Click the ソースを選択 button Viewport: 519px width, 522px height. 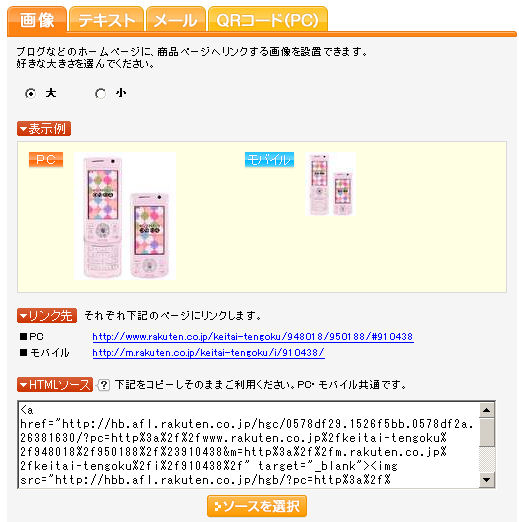coord(257,506)
